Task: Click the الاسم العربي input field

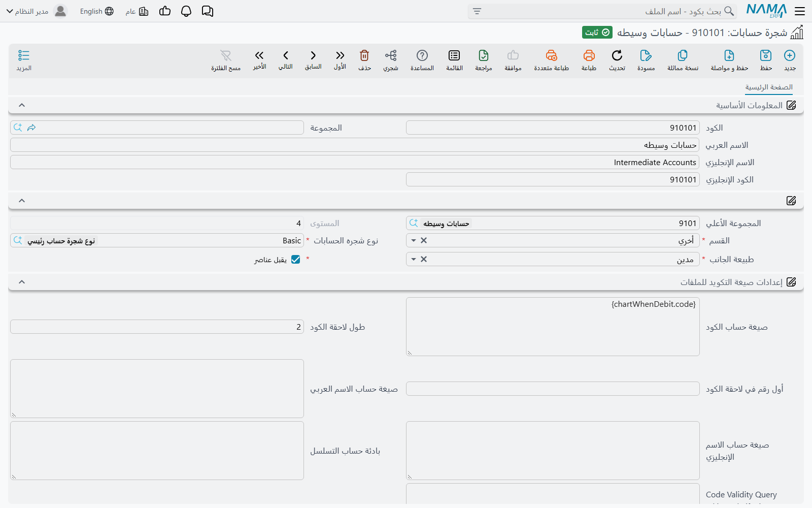Action: pyautogui.click(x=355, y=145)
